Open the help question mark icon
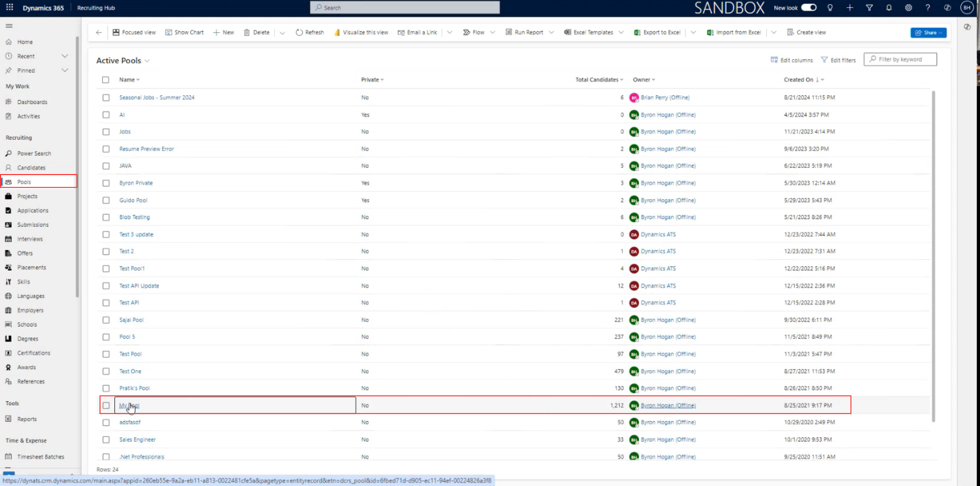The width and height of the screenshot is (980, 486). pos(927,8)
